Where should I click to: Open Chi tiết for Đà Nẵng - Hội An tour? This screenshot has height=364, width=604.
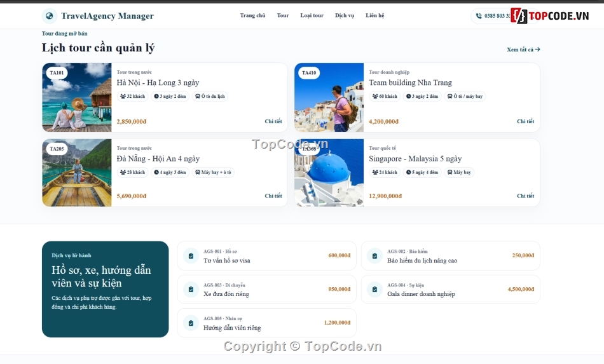pos(273,196)
